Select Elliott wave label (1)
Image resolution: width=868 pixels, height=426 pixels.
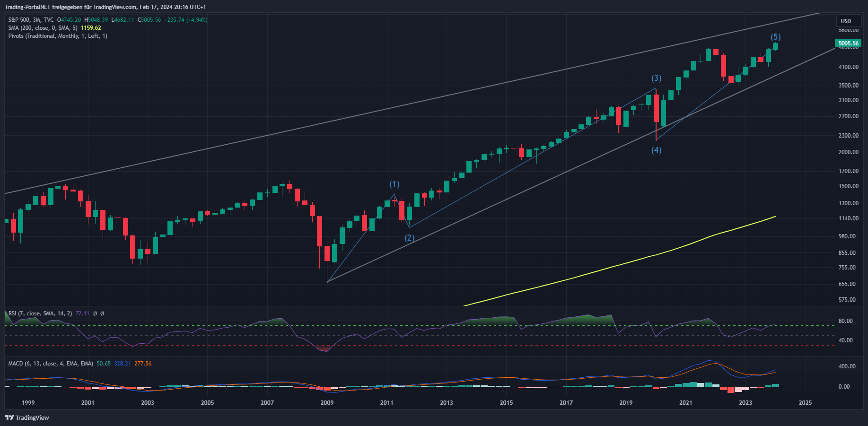coord(394,184)
